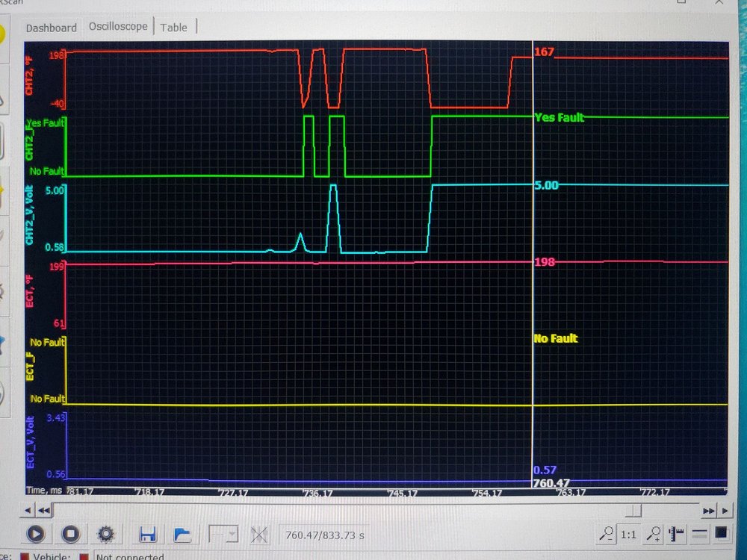
Task: Click the timeline scrollbar thumb
Action: [634, 510]
